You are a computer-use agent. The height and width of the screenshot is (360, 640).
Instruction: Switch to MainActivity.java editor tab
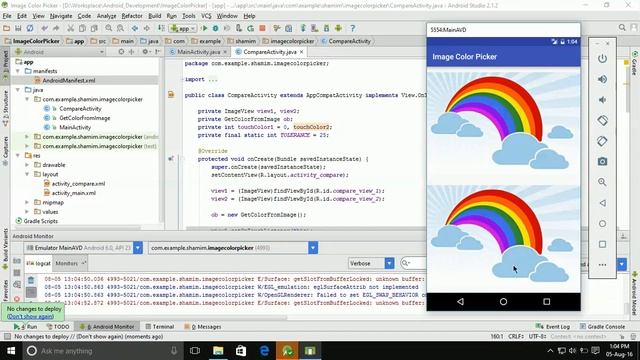(x=198, y=52)
